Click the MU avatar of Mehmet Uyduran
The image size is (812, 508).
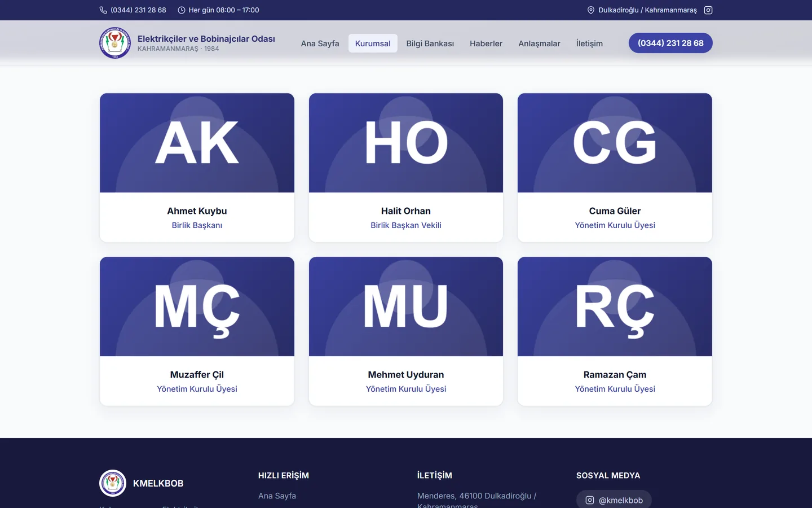[406, 306]
